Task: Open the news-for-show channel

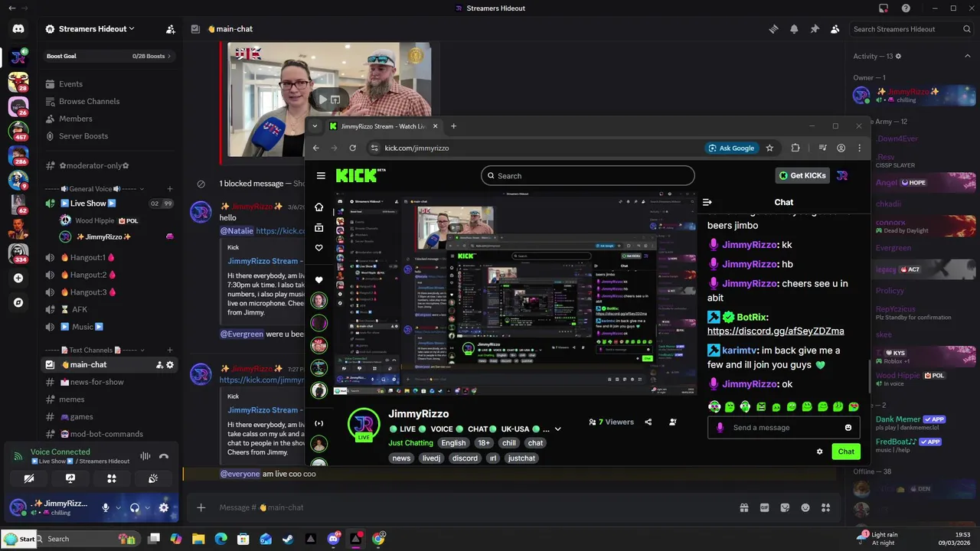Action: click(109, 382)
